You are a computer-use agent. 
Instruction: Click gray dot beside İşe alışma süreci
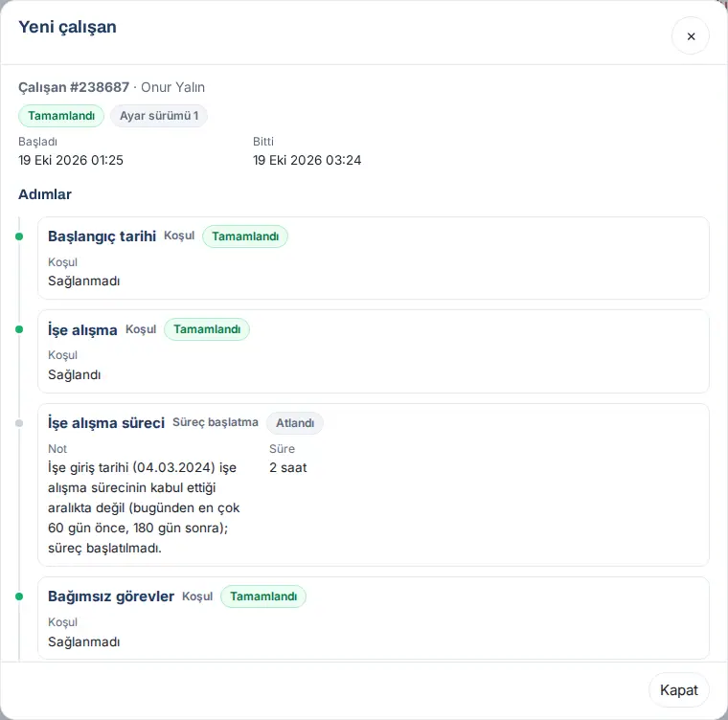click(19, 423)
